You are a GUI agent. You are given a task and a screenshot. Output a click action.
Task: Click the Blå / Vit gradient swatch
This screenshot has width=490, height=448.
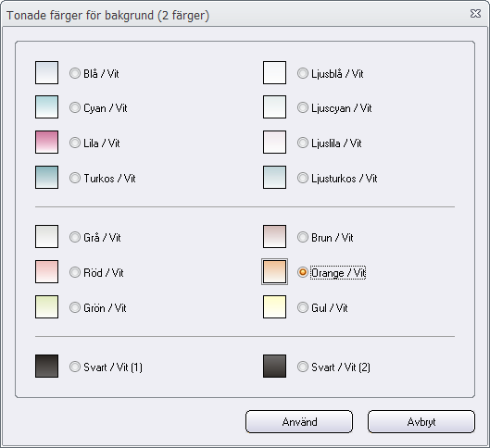(46, 73)
